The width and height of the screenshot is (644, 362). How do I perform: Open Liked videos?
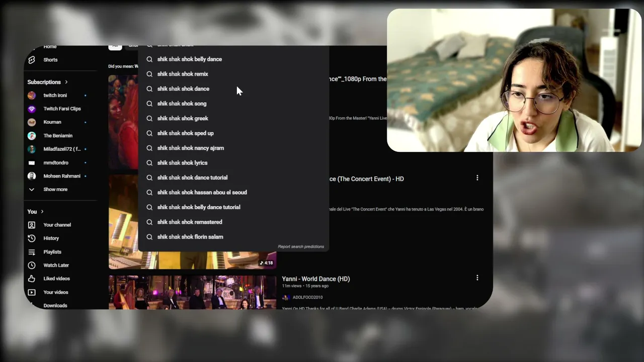point(56,279)
